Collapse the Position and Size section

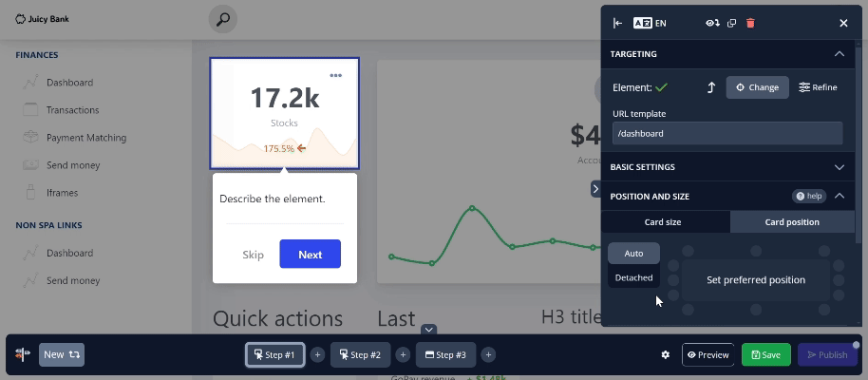point(839,196)
